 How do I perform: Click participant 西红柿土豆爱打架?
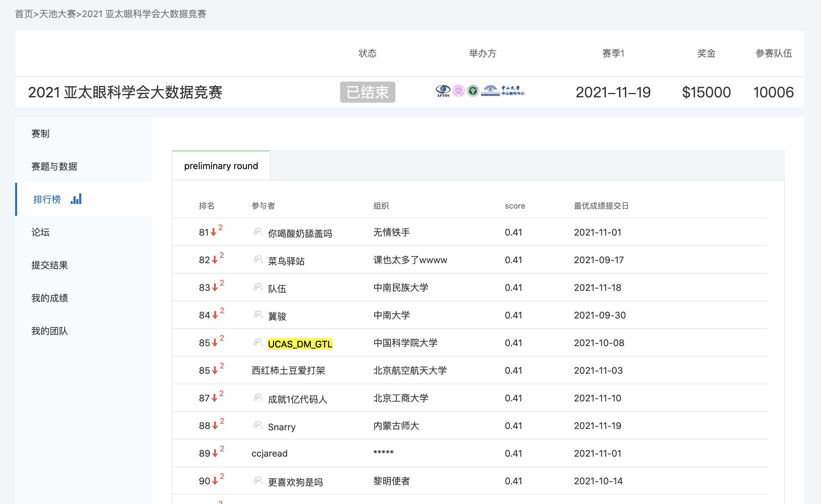[x=288, y=370]
